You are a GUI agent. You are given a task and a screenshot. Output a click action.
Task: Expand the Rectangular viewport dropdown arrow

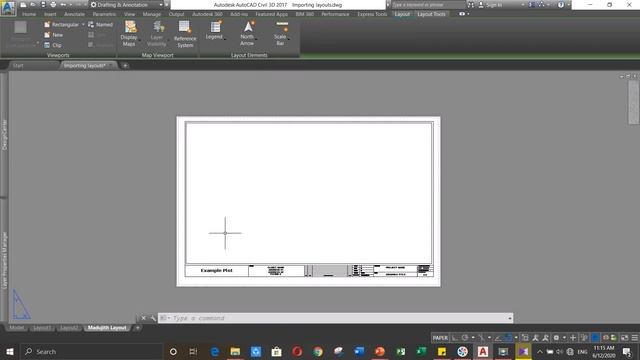point(83,25)
